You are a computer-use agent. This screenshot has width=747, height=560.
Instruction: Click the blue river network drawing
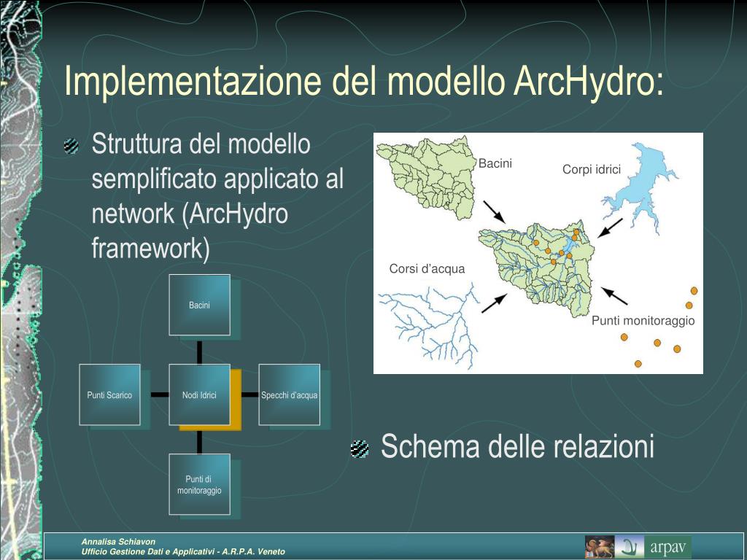(429, 326)
